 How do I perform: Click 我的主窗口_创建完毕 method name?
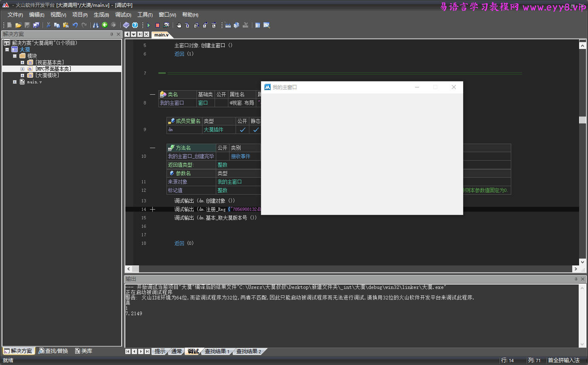(191, 156)
